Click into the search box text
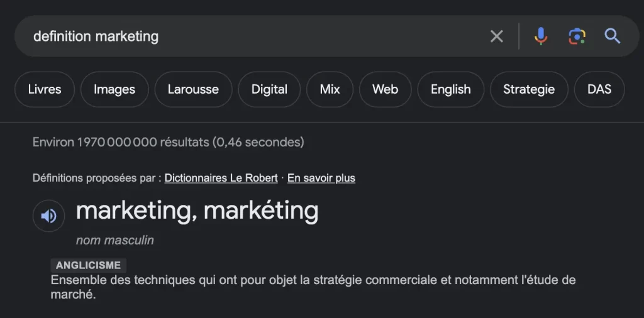 click(96, 36)
